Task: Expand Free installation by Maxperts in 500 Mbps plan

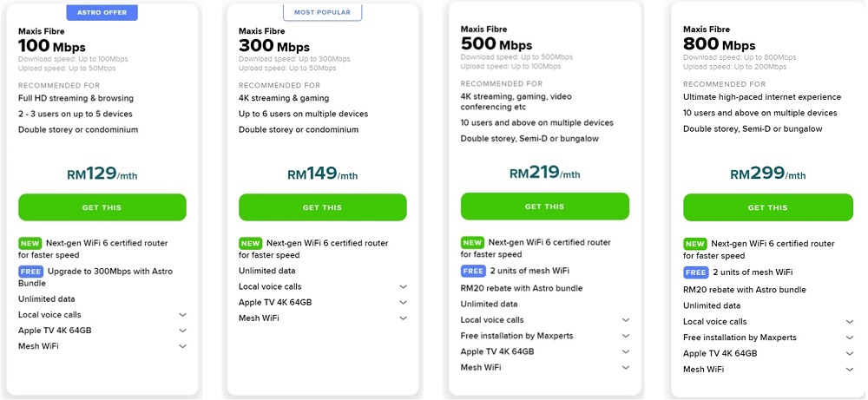Action: tap(625, 336)
